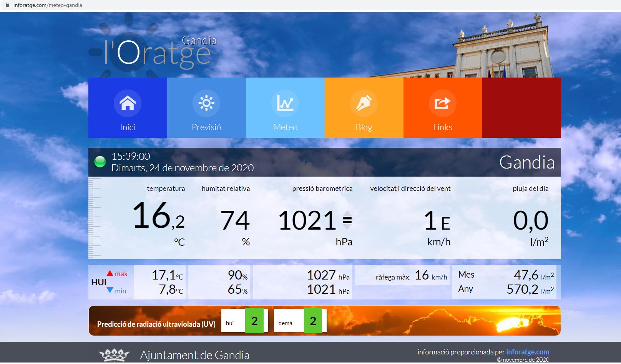Click the 16,2 temperature reading
621x364 pixels.
coord(158,216)
